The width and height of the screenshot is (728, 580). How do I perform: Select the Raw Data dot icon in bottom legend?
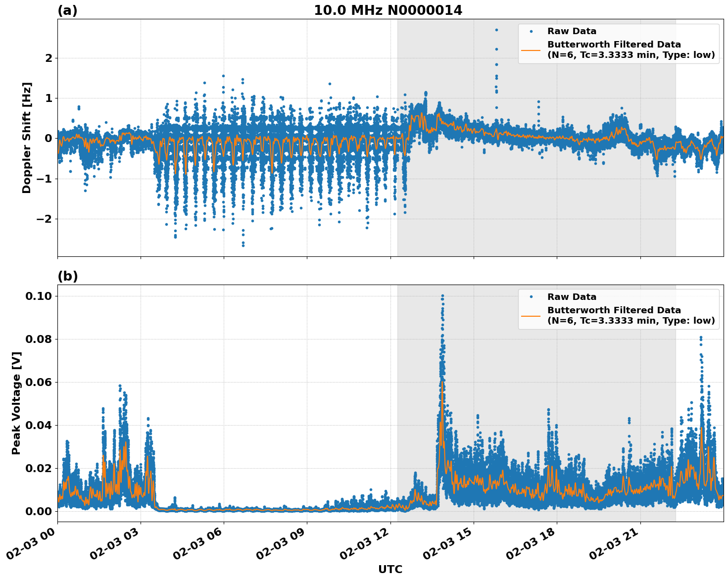532,295
